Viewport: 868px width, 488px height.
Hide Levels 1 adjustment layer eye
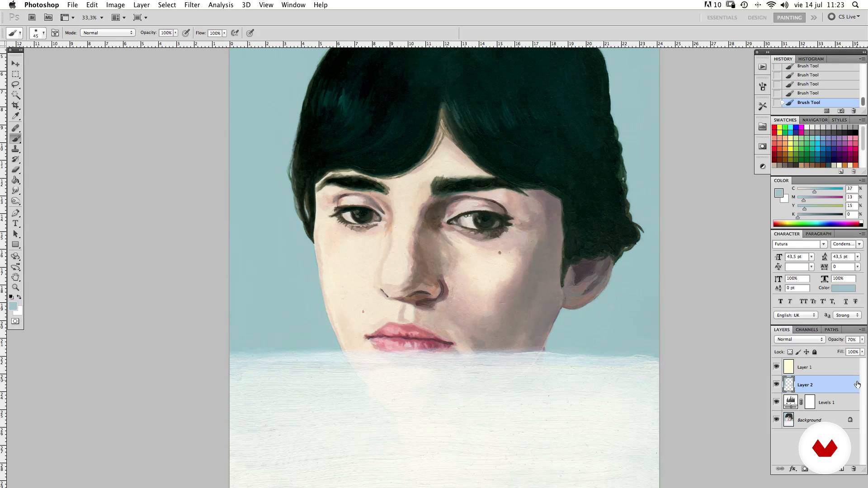(776, 402)
